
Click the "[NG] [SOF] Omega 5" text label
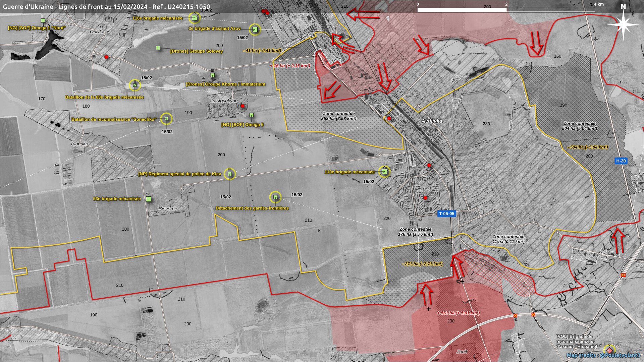click(x=243, y=125)
